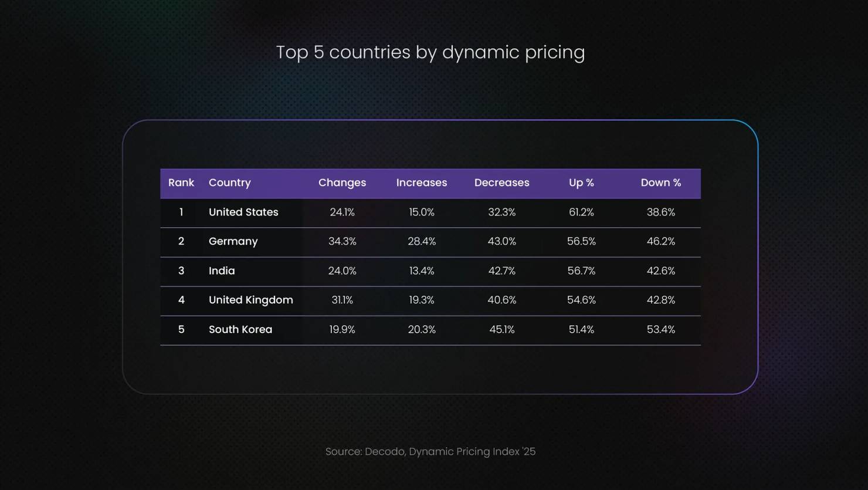Viewport: 868px width, 490px height.
Task: Click rank number 3 cell
Action: [x=181, y=271]
